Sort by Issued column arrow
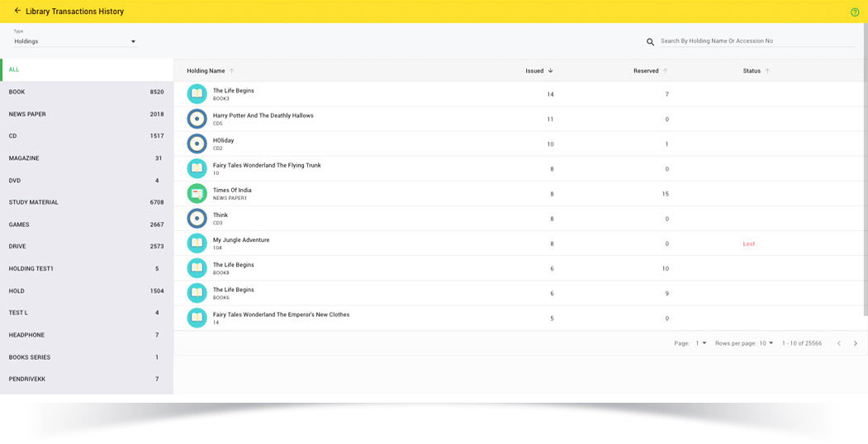This screenshot has height=444, width=868. point(551,71)
